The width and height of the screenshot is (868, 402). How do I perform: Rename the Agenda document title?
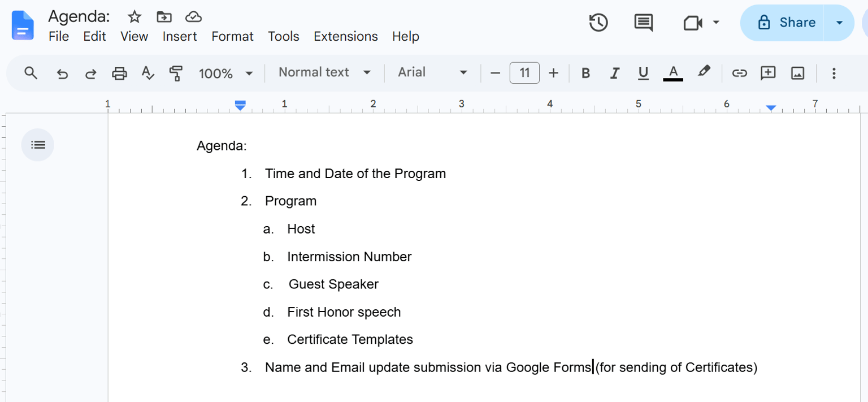pos(79,16)
